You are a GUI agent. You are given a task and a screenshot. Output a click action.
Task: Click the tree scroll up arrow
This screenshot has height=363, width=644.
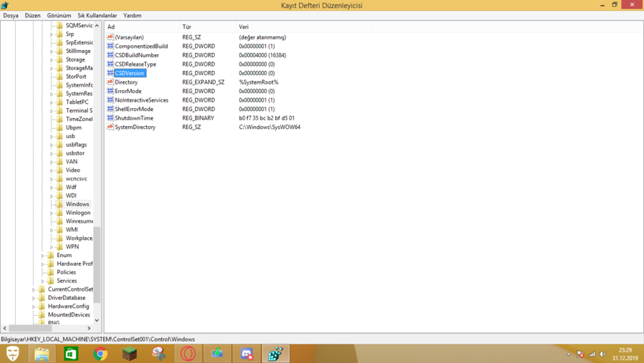click(x=97, y=26)
